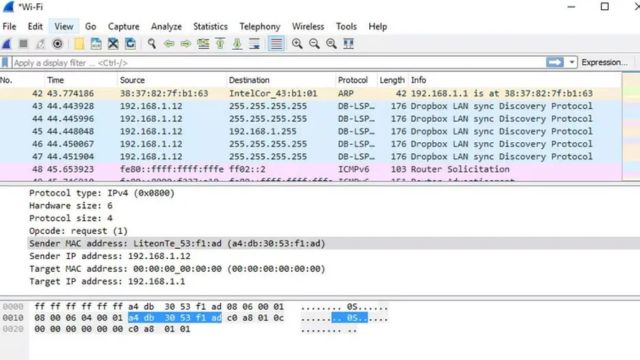Screen dimensions: 640x360
Task: Sort by the Length column header
Action: (392, 80)
